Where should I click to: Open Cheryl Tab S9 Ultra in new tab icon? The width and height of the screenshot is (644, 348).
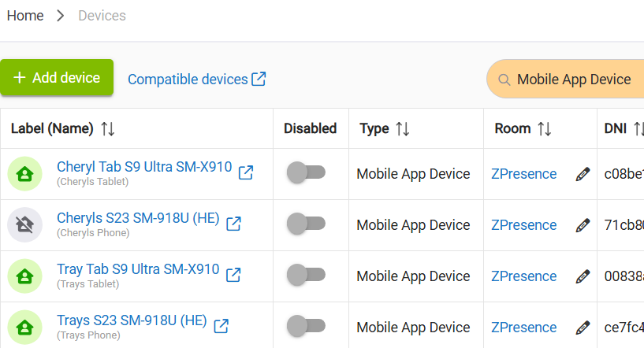246,172
